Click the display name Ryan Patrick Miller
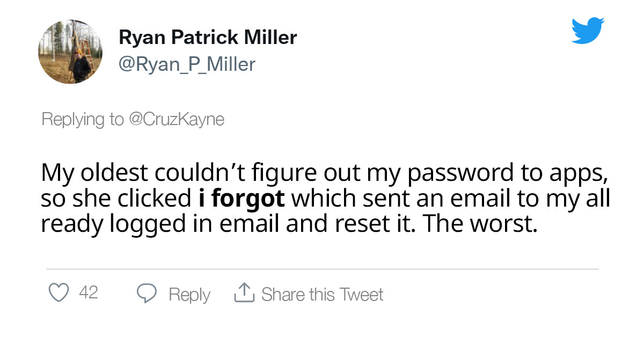644x337 pixels. point(207,38)
